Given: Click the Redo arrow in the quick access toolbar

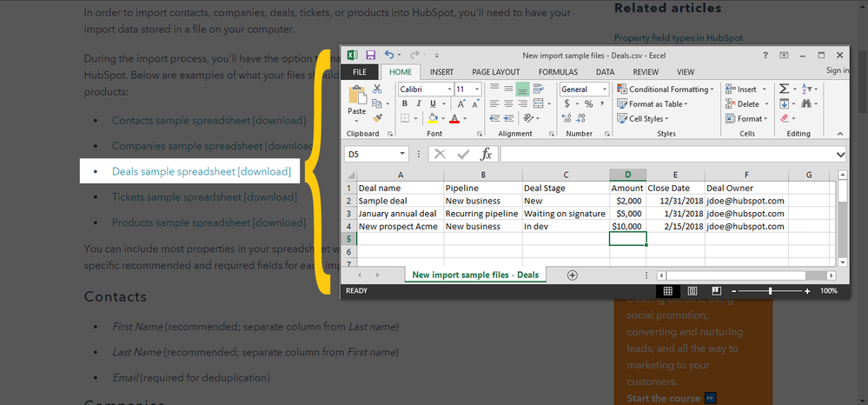Looking at the screenshot, I should point(414,55).
